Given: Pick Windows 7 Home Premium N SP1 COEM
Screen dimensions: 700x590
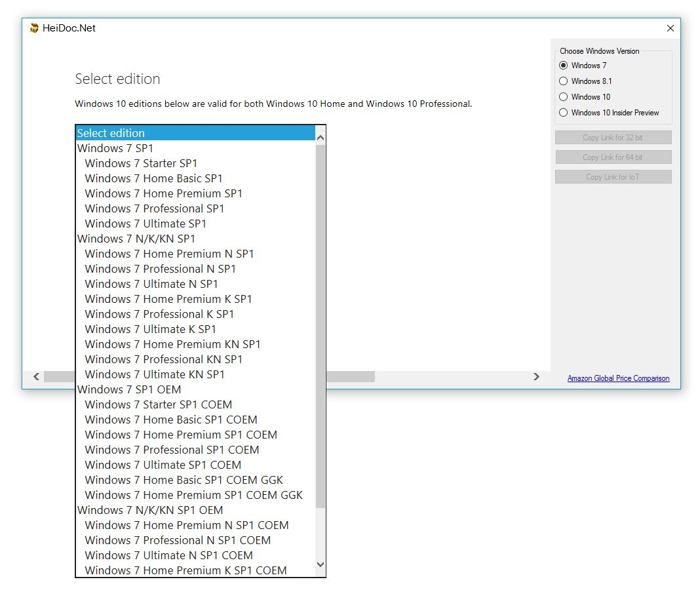Looking at the screenshot, I should tap(195, 526).
